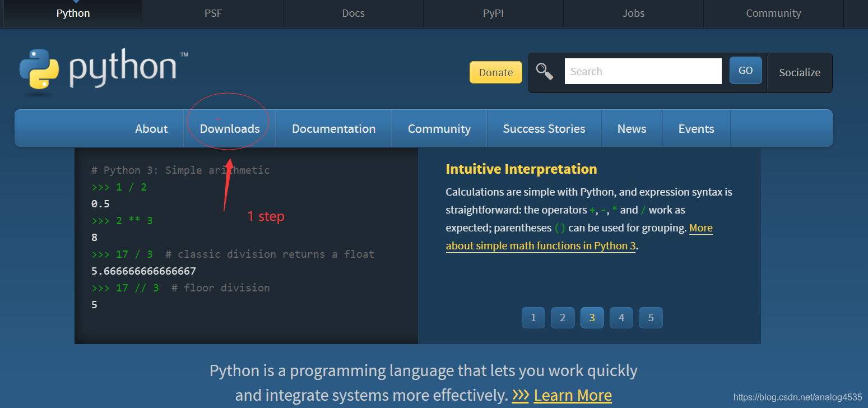The width and height of the screenshot is (868, 408).
Task: Show slide 5 of the code carousel
Action: point(651,318)
